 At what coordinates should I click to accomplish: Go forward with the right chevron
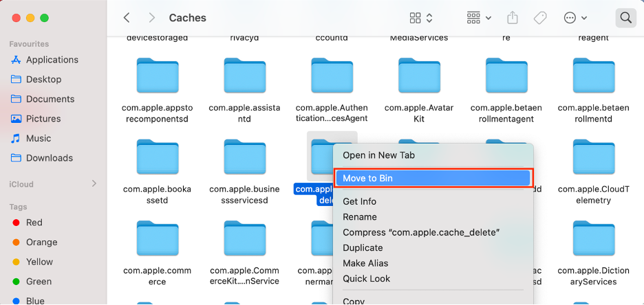click(152, 18)
